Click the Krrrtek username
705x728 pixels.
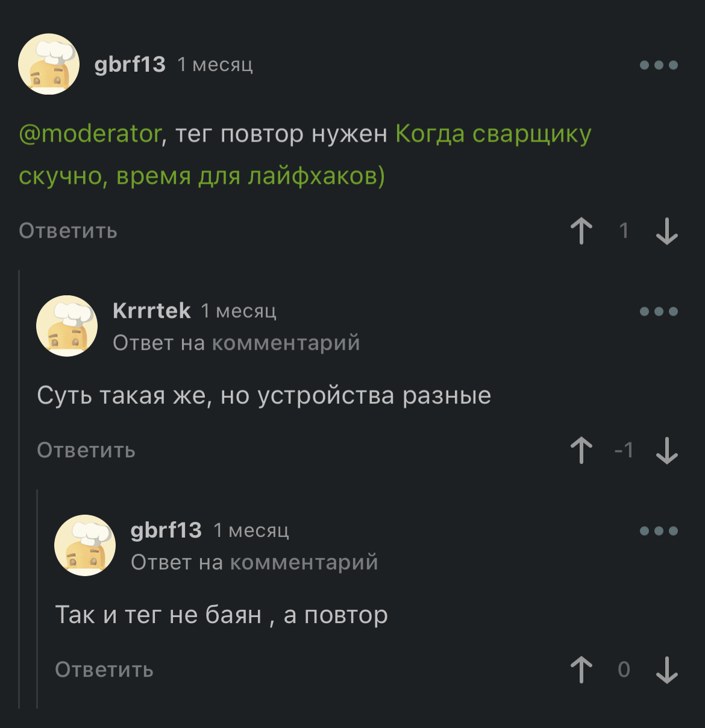151,310
